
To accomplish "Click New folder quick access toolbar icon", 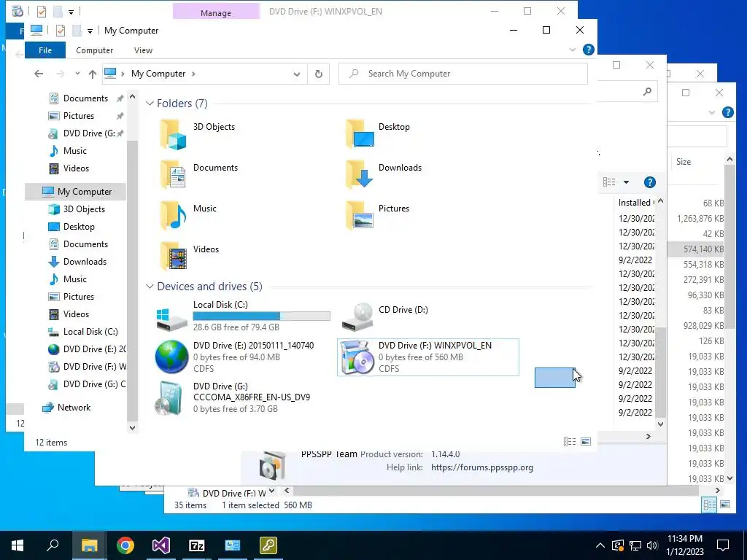I will click(77, 31).
